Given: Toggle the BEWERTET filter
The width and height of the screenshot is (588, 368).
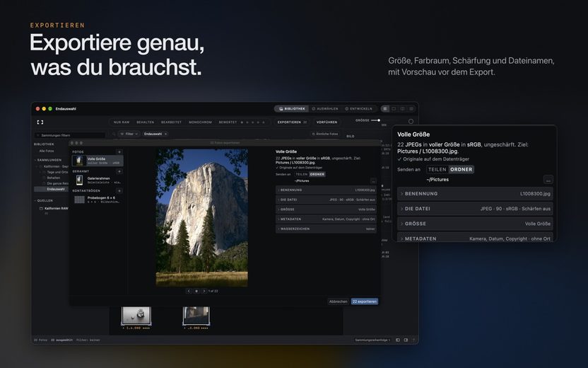Looking at the screenshot, I should click(228, 122).
